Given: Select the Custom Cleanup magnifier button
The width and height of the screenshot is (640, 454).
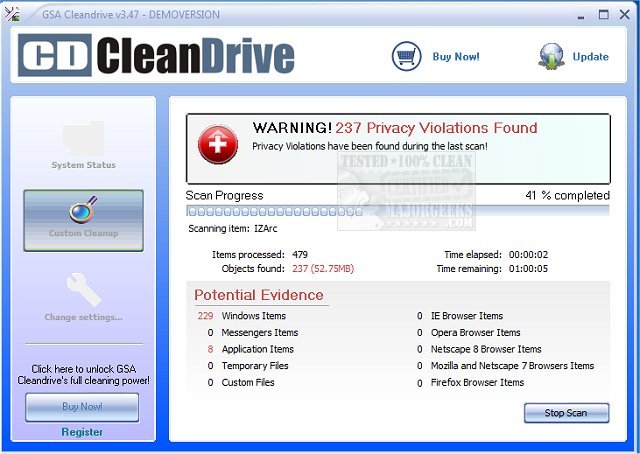Looking at the screenshot, I should click(84, 220).
